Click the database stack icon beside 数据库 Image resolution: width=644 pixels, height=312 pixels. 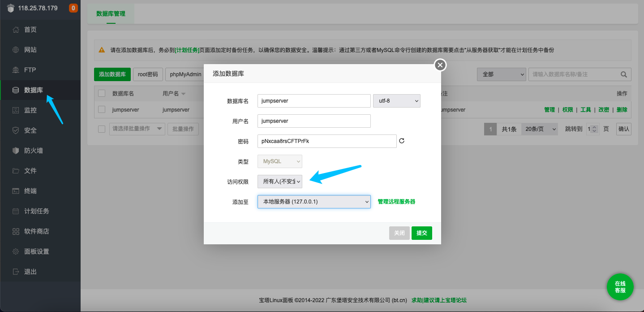tap(16, 90)
